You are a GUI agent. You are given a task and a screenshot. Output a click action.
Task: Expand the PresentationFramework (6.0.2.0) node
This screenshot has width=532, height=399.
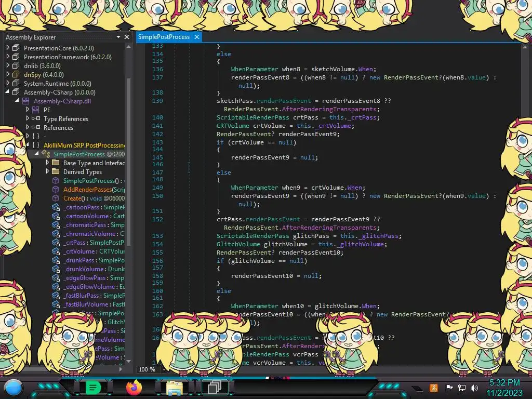click(8, 57)
